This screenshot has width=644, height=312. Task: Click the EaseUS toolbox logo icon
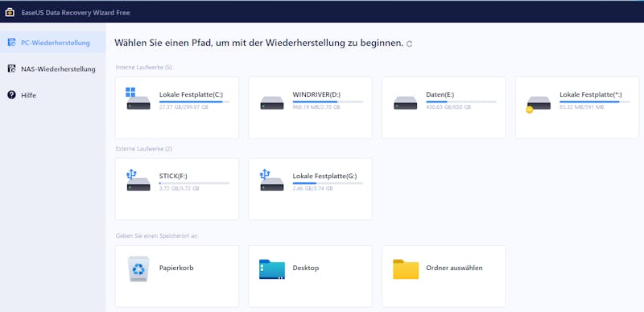point(10,13)
